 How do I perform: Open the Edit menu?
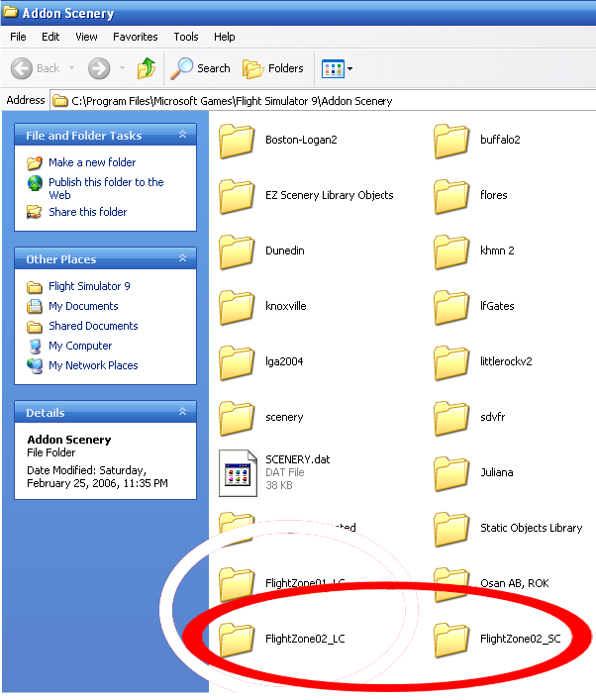50,37
